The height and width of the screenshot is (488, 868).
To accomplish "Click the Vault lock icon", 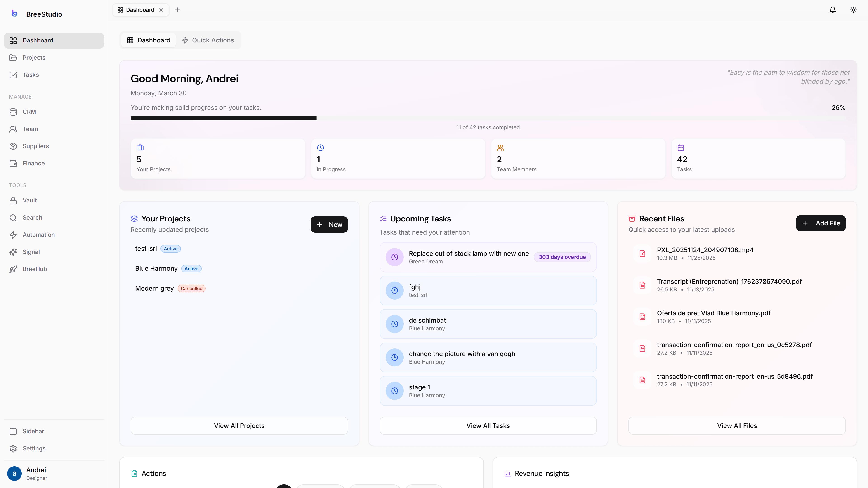I will tap(13, 200).
